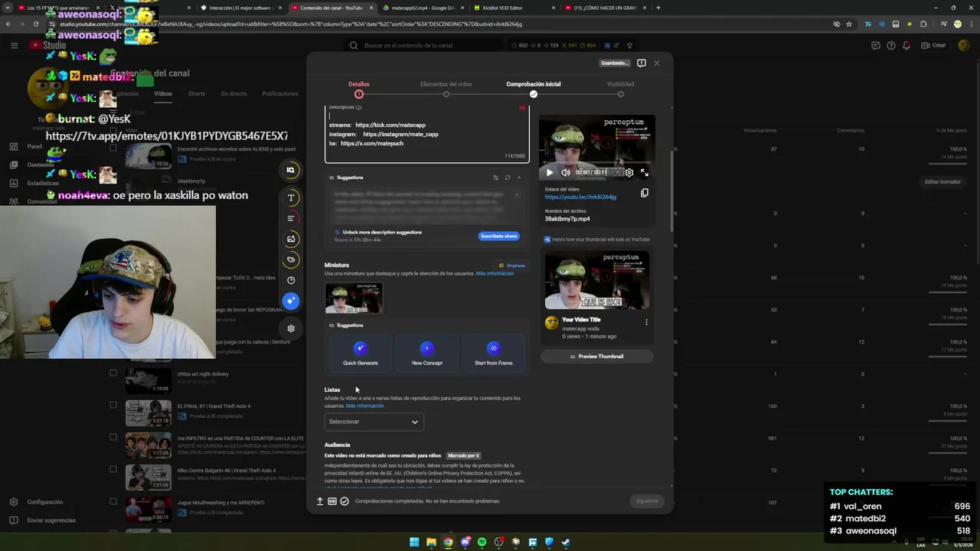Click New Concept thumbnail suggestion
980x551 pixels.
click(x=427, y=354)
